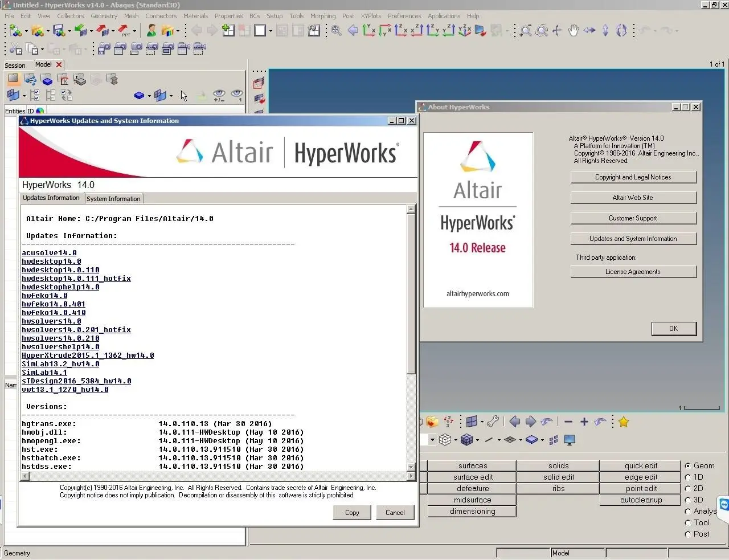Open Assembly hierarchy view icon in Model browser
Viewport: 729px width, 560px height.
pyautogui.click(x=30, y=80)
